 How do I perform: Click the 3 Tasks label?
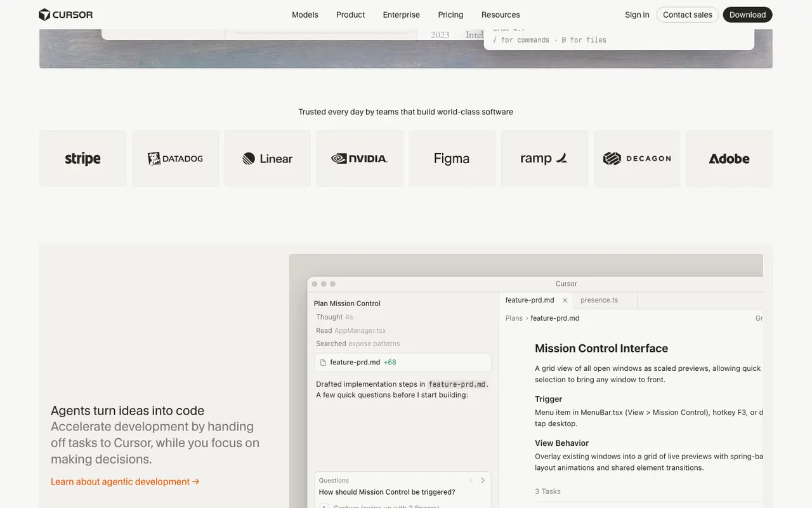pos(547,491)
